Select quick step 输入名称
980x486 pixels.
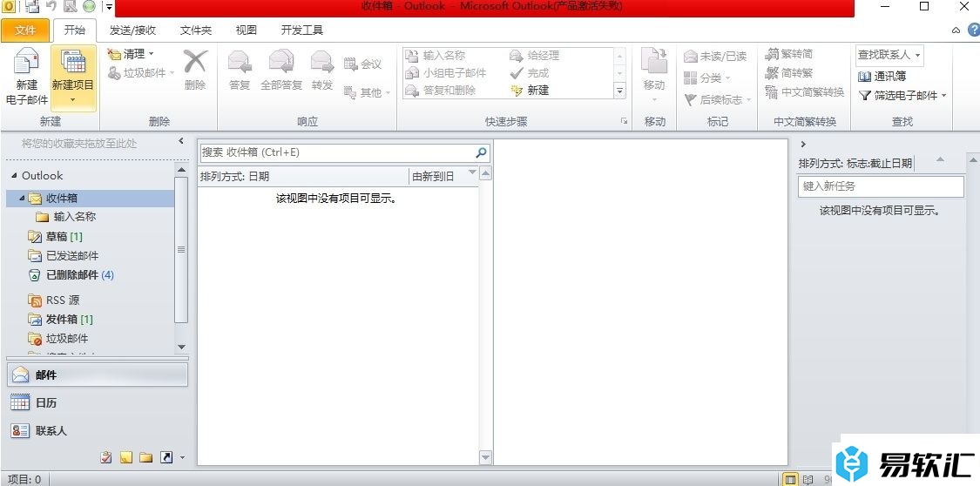(x=436, y=56)
